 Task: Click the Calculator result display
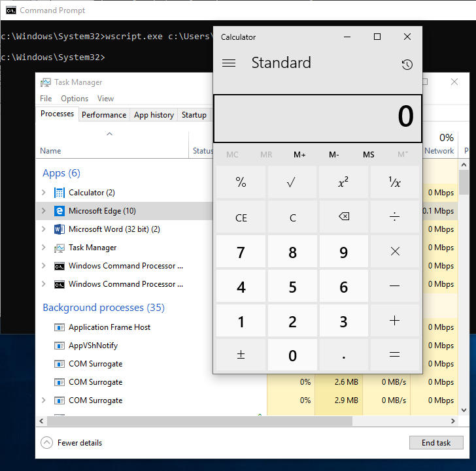[x=318, y=118]
